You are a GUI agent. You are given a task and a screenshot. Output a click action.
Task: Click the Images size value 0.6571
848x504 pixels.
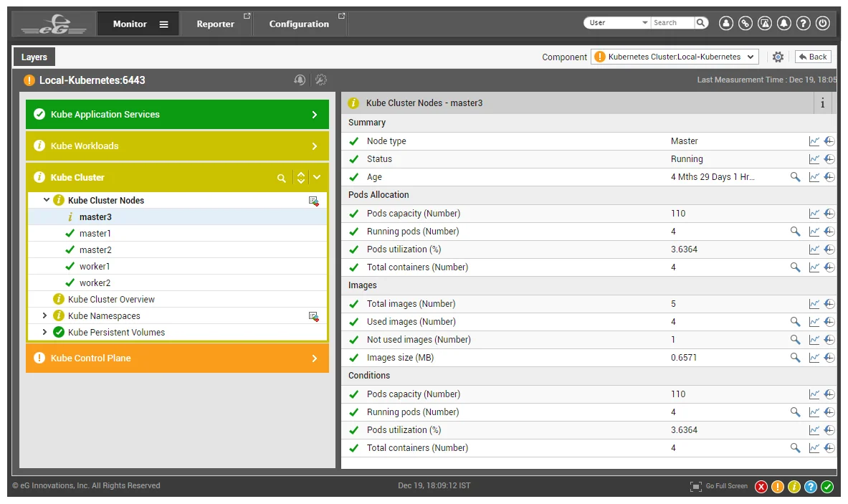tap(684, 358)
